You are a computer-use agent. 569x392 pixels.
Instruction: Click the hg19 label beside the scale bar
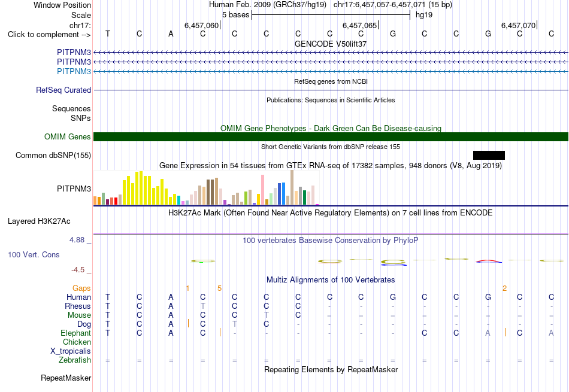coord(424,15)
